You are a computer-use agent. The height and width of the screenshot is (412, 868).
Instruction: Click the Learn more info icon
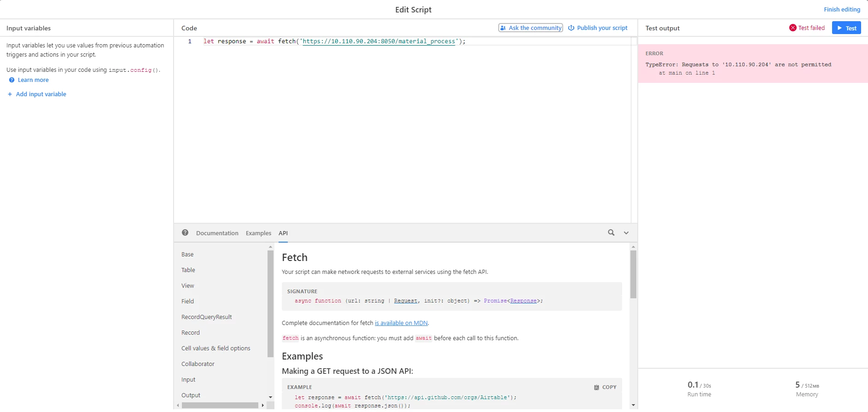(12, 80)
